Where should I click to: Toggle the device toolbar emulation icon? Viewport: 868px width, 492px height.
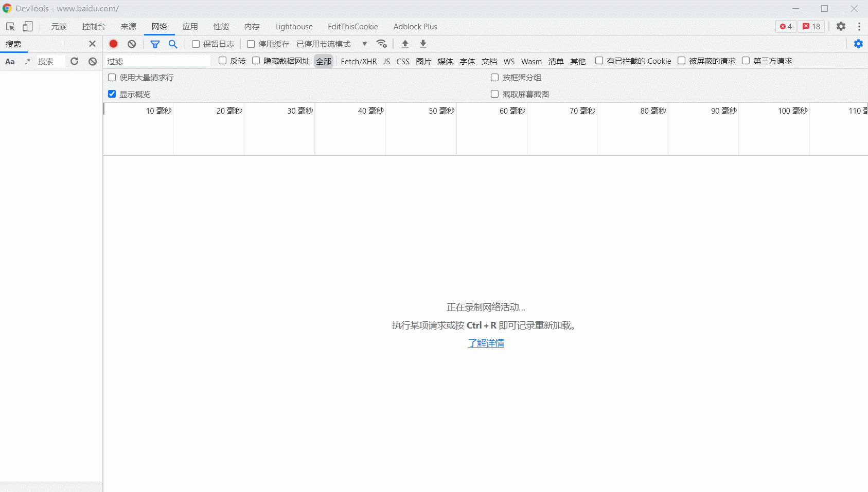click(27, 26)
